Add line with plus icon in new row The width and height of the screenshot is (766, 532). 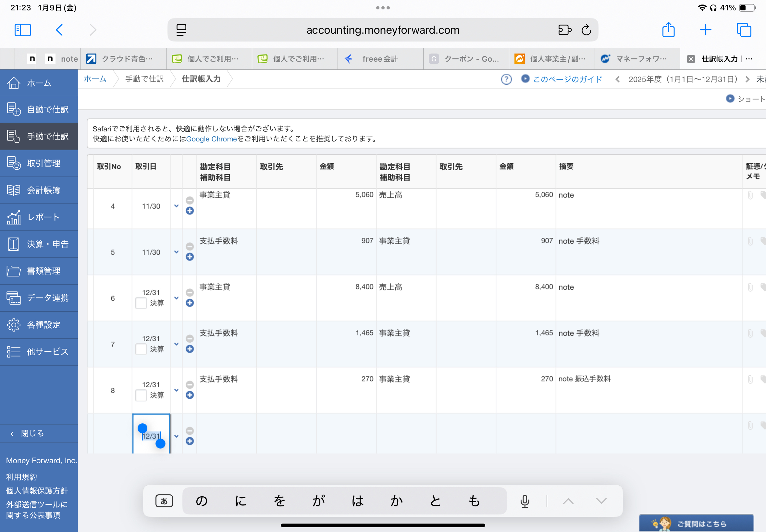(190, 441)
